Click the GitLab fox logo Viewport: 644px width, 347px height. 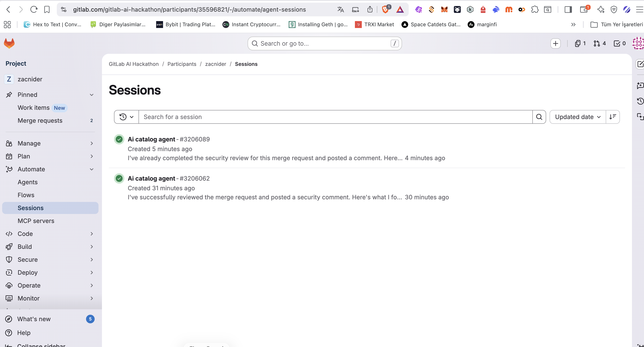tap(9, 43)
